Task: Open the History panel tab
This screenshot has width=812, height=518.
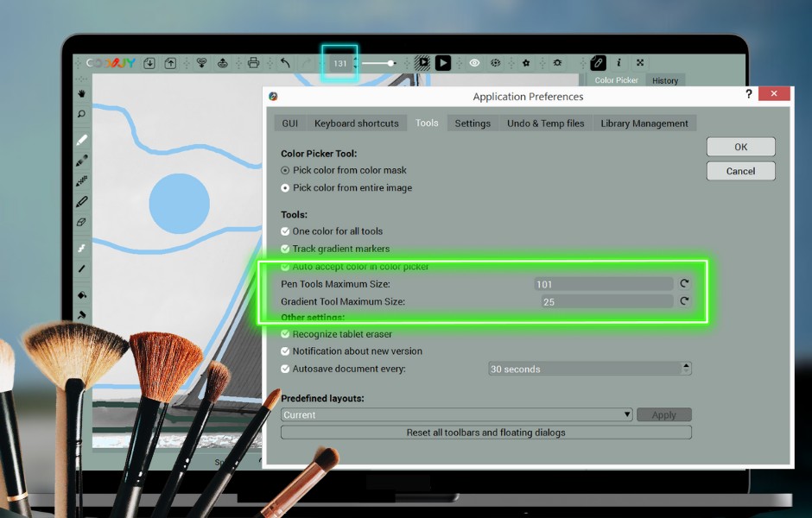Action: coord(665,80)
